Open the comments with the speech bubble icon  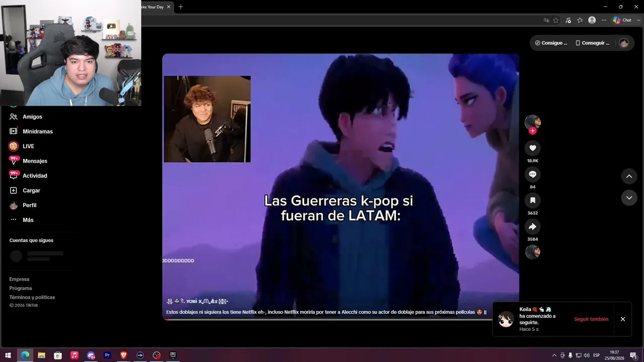point(532,174)
